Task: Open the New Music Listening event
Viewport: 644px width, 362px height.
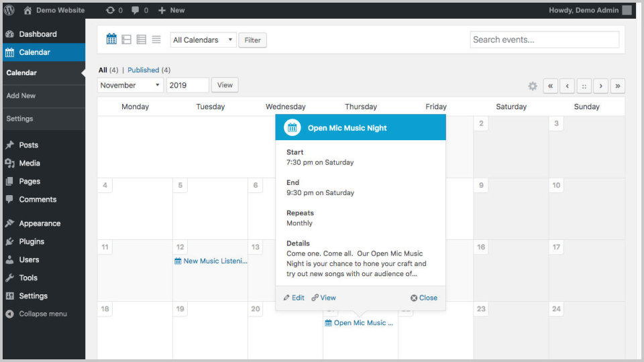Action: click(x=211, y=261)
